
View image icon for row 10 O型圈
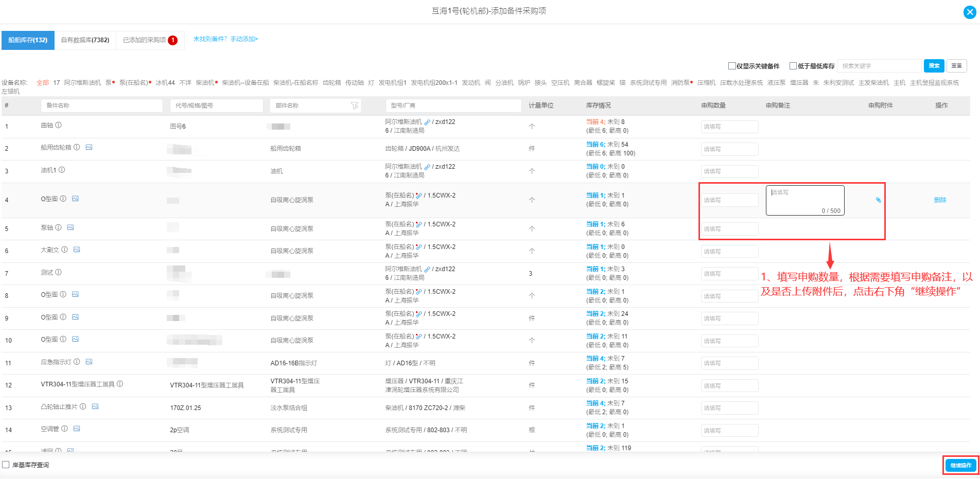75,339
